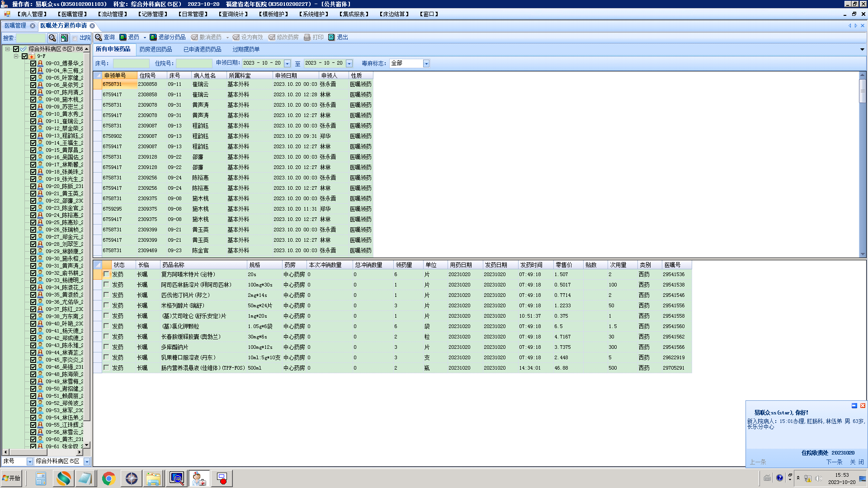Click 下一条 in the notification popup
Viewport: 868px width, 488px height.
tap(834, 462)
